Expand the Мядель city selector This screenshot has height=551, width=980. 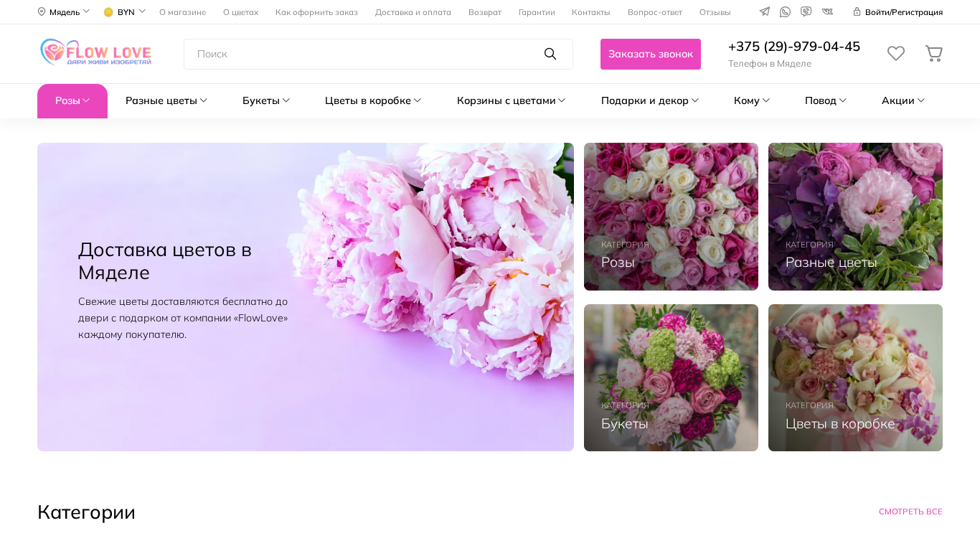64,11
